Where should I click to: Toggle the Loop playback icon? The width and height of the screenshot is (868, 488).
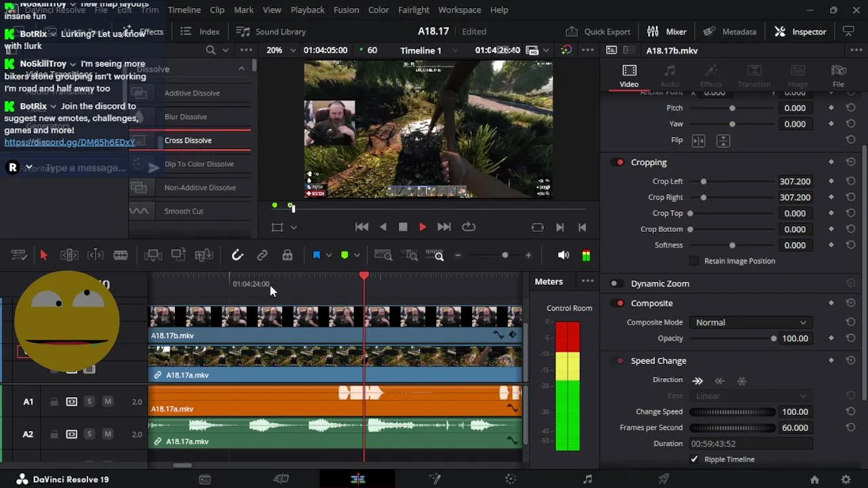(x=468, y=227)
